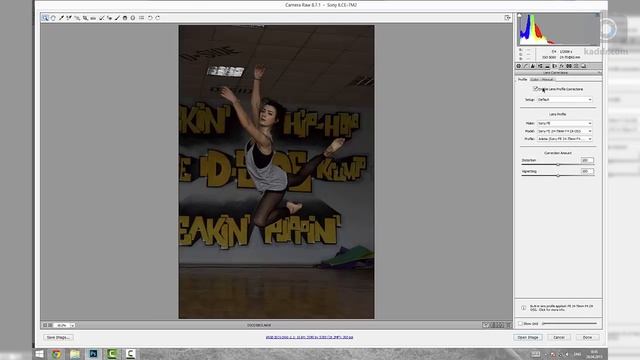The width and height of the screenshot is (640, 360).
Task: Click the Vignetting slider handle
Action: tap(558, 175)
